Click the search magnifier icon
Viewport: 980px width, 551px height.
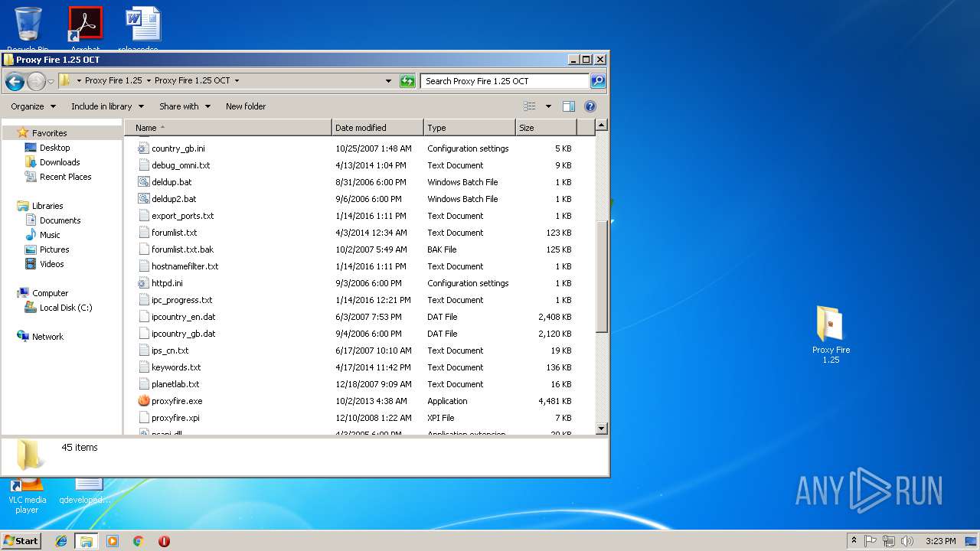[x=598, y=81]
